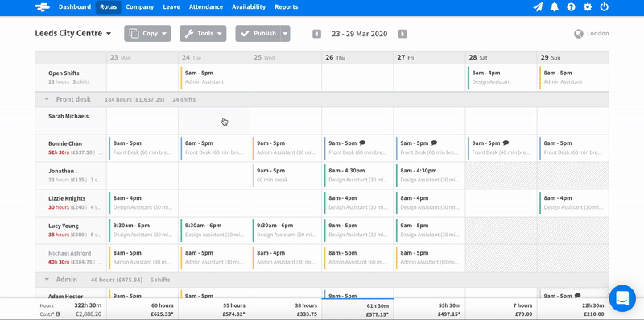Open Michael Ashford's Friday 8am - 5pm shift
This screenshot has height=320, width=644.
[429, 258]
